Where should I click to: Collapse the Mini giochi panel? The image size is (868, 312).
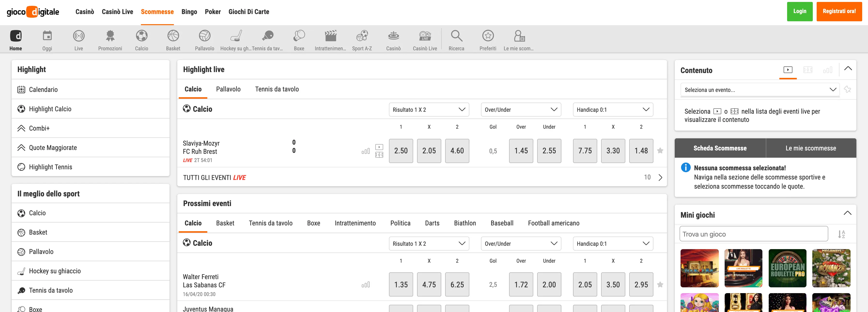click(x=847, y=213)
